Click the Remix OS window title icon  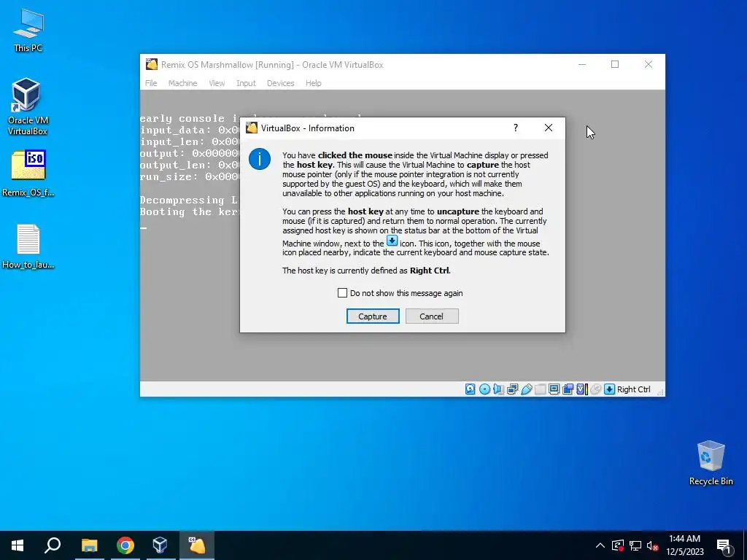point(152,64)
